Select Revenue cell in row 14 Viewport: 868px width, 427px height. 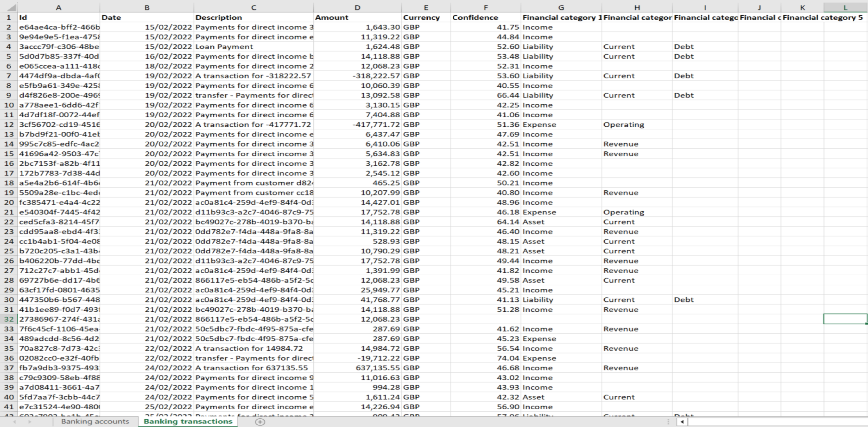(637, 144)
